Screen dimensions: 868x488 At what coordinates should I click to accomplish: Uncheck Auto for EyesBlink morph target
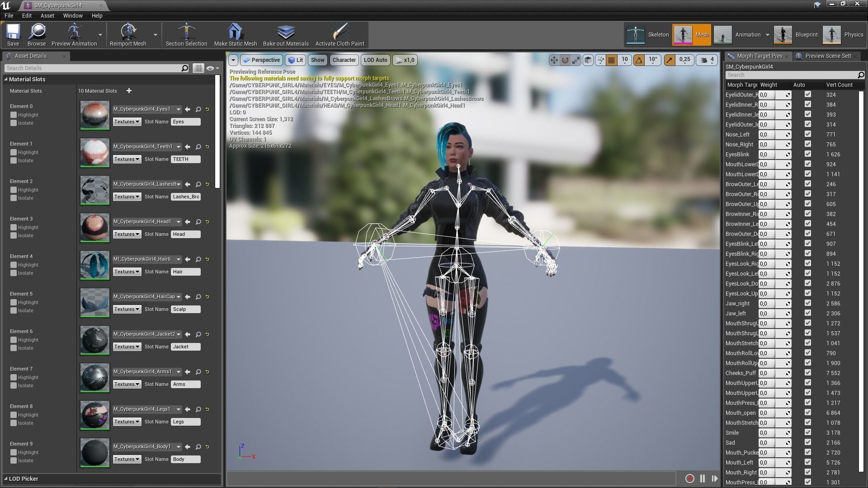click(x=808, y=154)
